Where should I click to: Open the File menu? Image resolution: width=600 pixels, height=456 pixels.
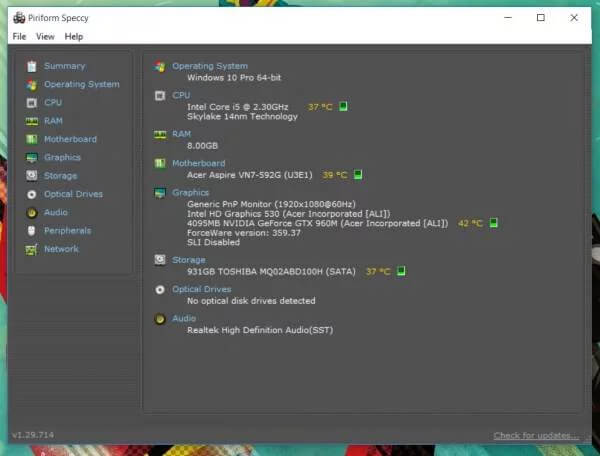pyautogui.click(x=19, y=36)
